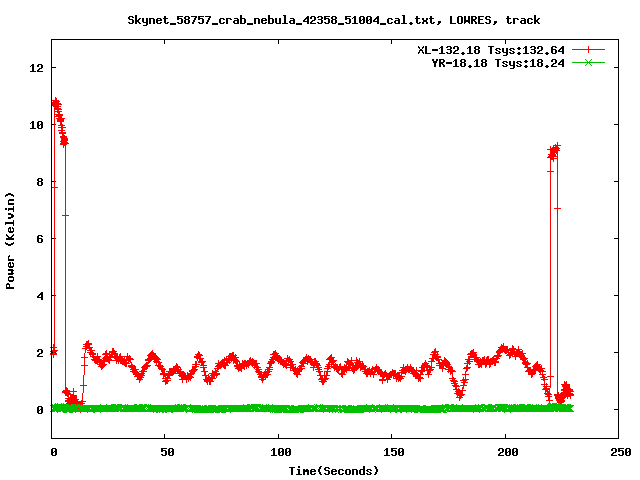Screen dimensions: 640x480
Task: Click the y-axis tick label 8
Action: coord(40,182)
